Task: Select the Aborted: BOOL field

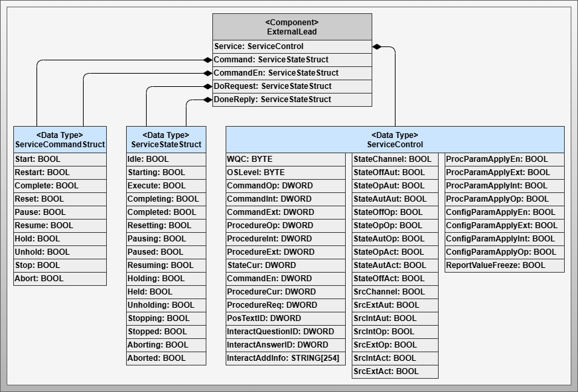Action: (166, 358)
